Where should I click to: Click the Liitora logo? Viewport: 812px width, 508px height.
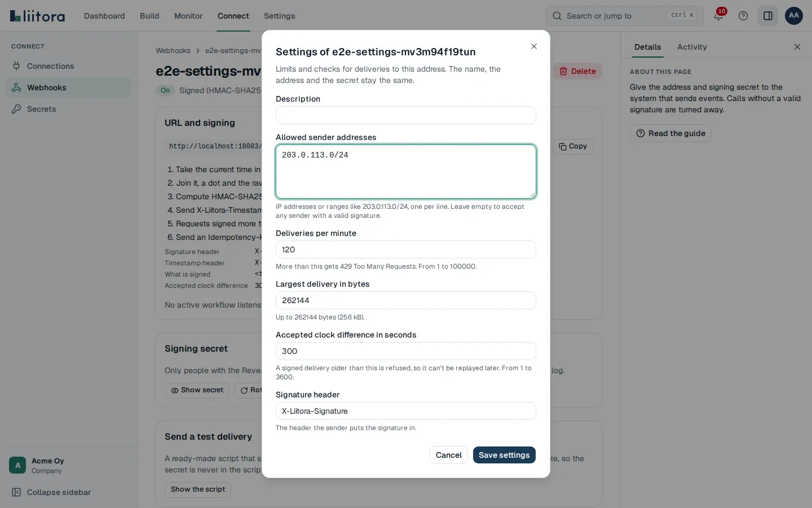(x=38, y=16)
